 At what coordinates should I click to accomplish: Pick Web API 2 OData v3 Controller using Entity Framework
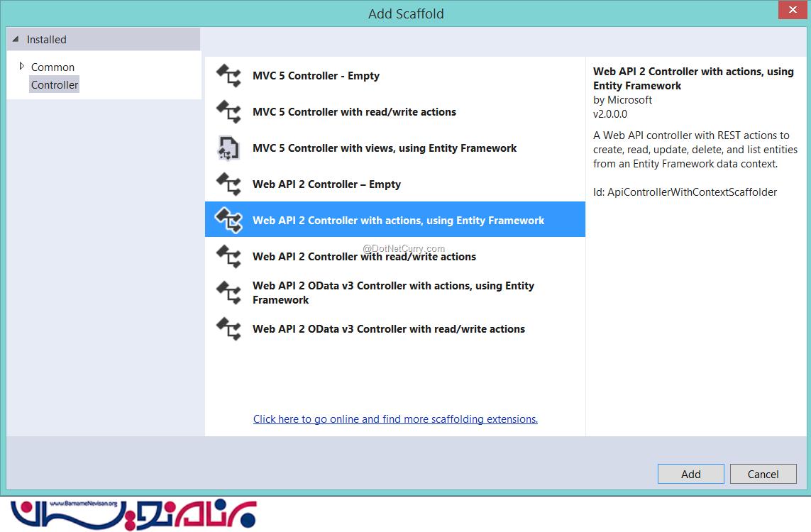(395, 293)
